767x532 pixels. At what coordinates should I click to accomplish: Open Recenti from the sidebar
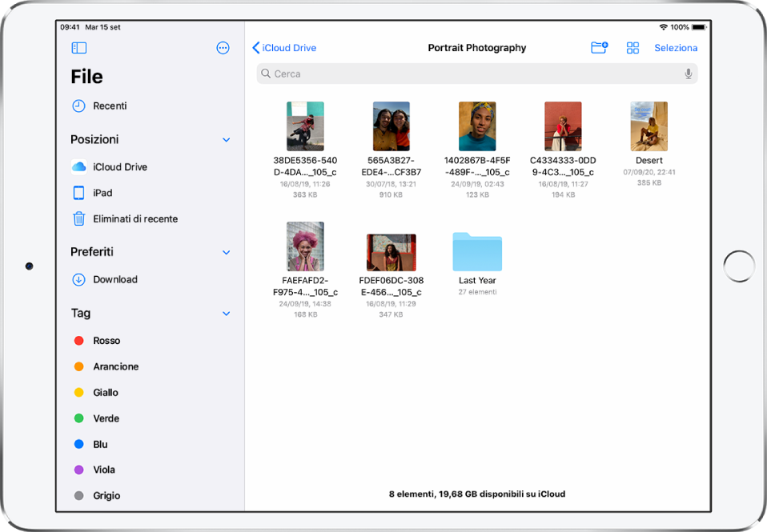coord(110,106)
